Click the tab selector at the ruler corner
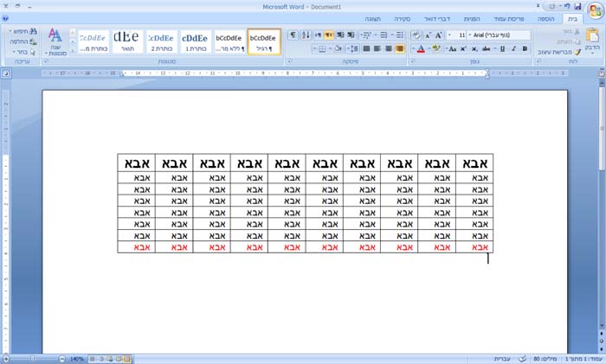 coord(6,73)
